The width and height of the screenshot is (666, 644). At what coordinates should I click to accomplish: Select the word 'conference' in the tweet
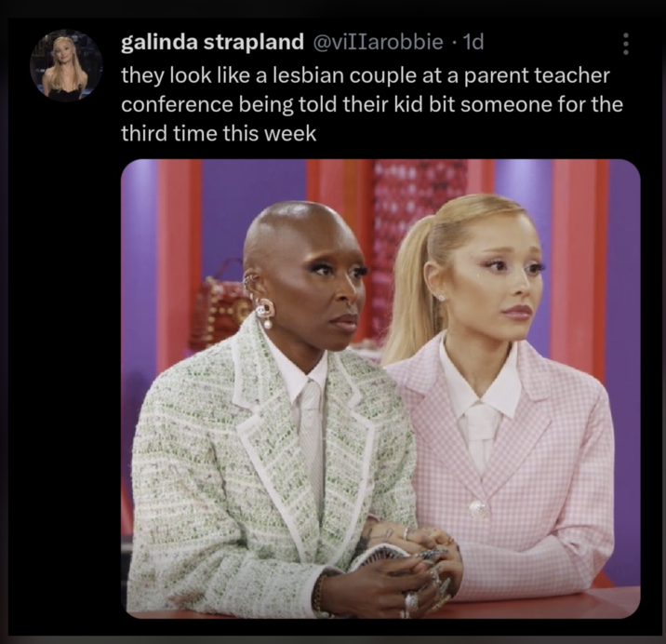pos(177,104)
